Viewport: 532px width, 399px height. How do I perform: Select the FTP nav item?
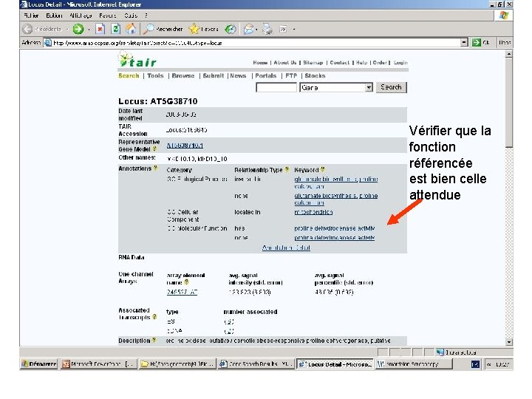291,75
